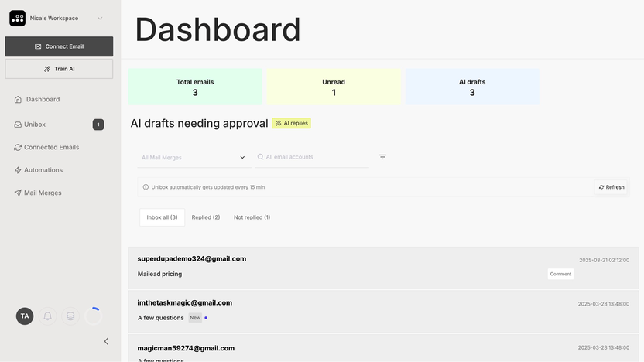Collapse the sidebar with the arrow
644x362 pixels.
(x=106, y=341)
